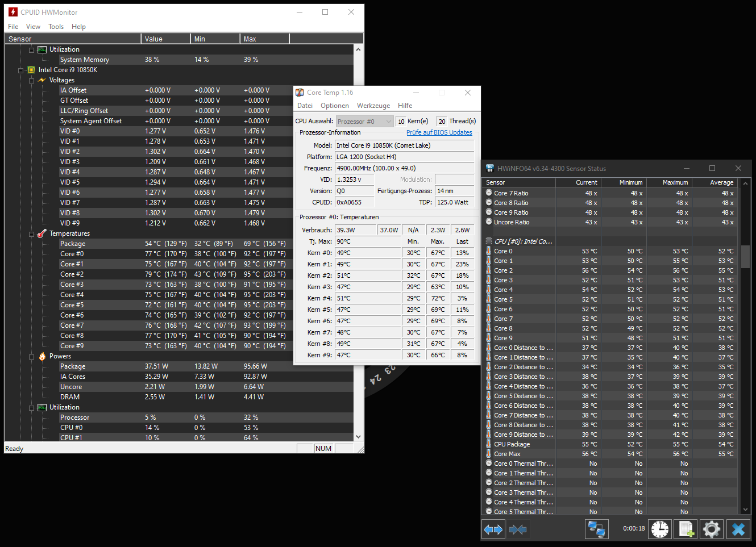Start HWiNFO logging to file button
Screen dimensions: 756x547
pyautogui.click(x=686, y=529)
